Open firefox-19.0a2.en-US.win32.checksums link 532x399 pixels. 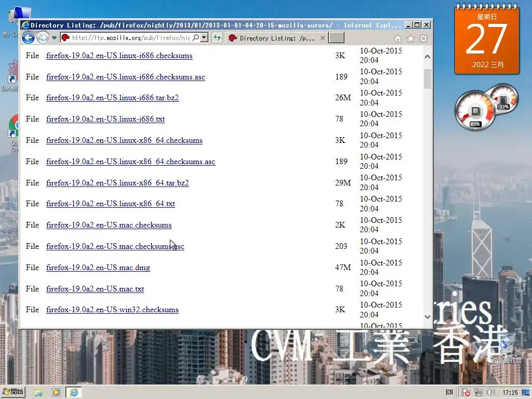tap(112, 310)
